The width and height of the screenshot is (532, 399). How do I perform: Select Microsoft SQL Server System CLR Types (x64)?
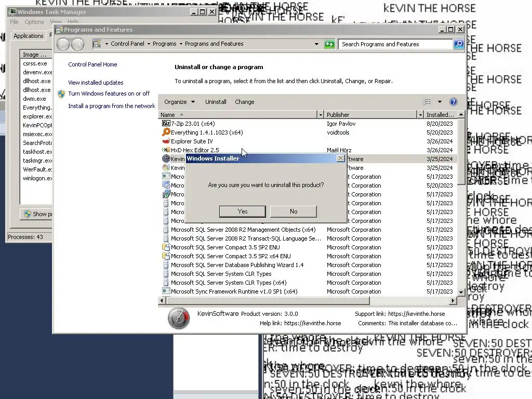229,283
